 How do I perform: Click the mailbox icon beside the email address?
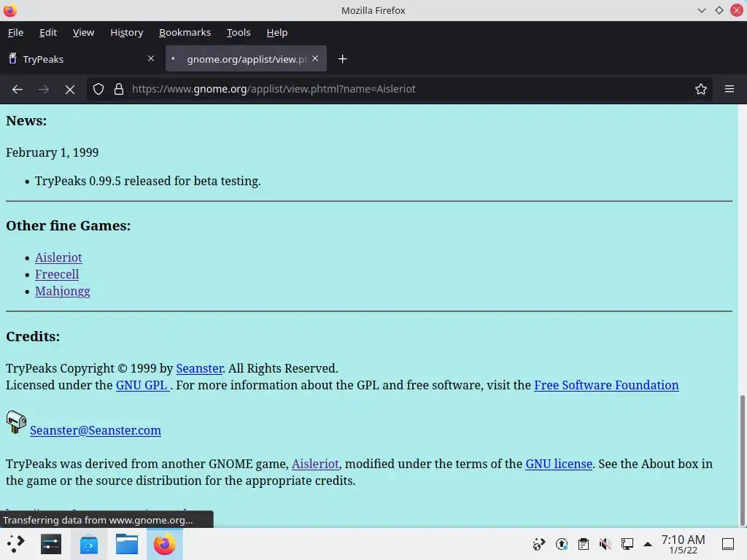(x=16, y=422)
